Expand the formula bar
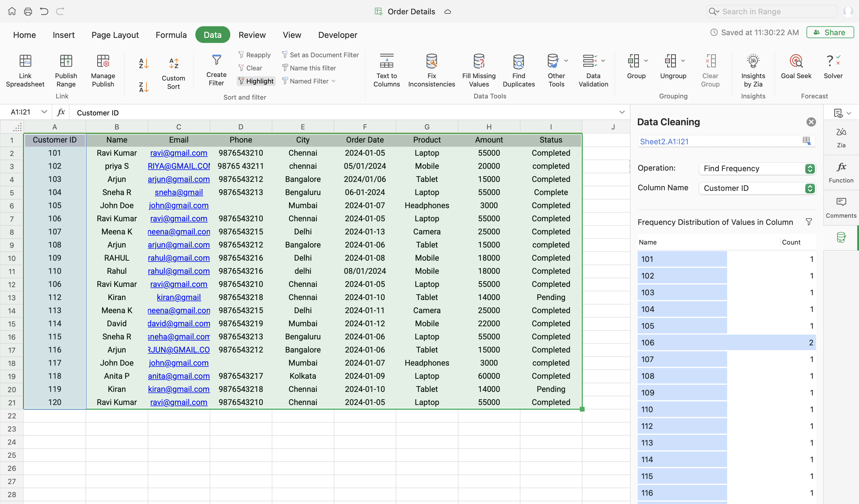The height and width of the screenshot is (504, 859). 622,112
